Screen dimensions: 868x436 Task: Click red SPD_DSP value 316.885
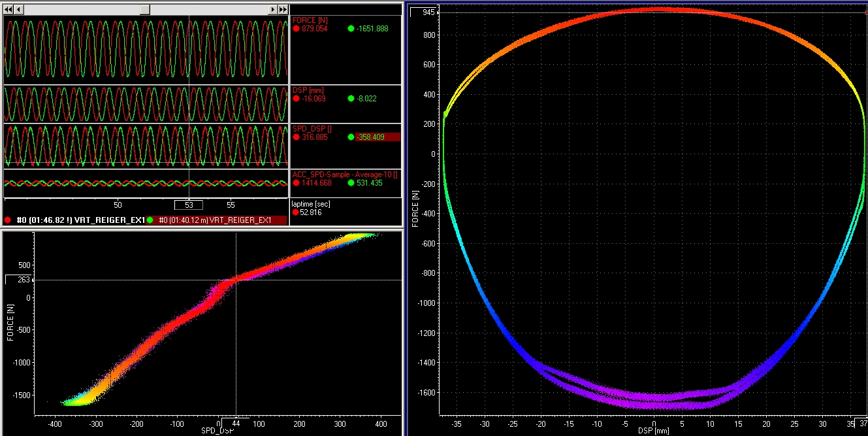314,137
